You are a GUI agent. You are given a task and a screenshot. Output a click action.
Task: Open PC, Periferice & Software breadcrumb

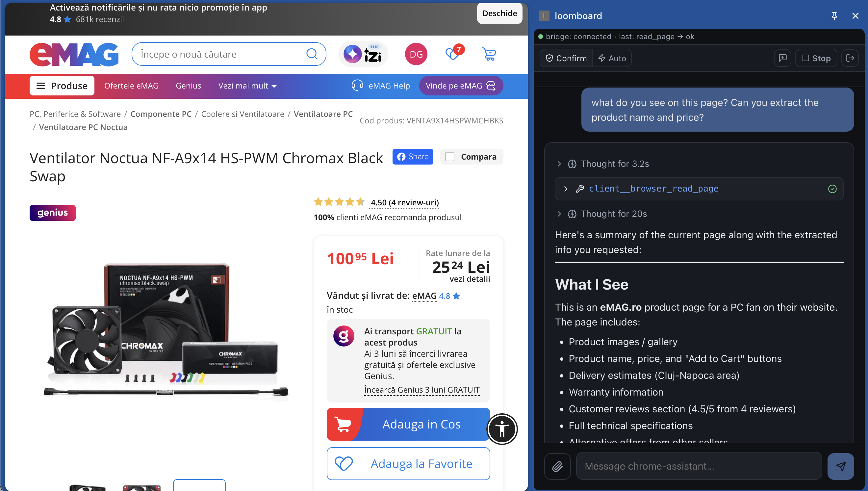click(x=75, y=114)
